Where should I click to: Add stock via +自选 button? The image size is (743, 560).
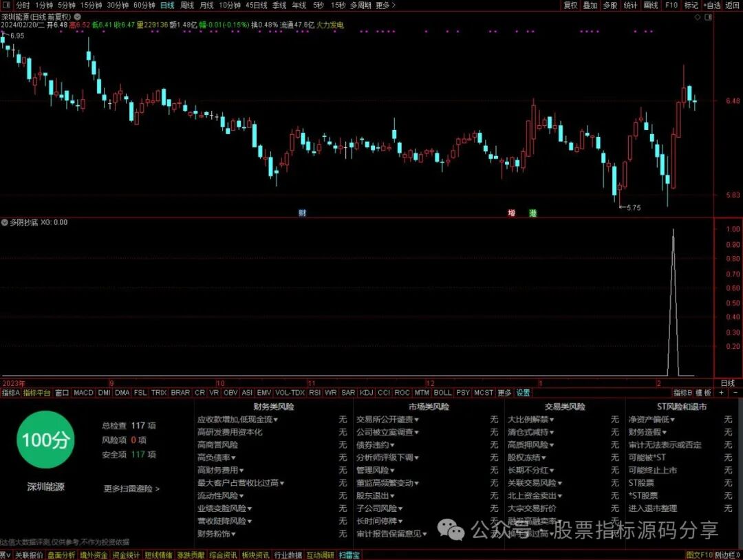(x=712, y=6)
